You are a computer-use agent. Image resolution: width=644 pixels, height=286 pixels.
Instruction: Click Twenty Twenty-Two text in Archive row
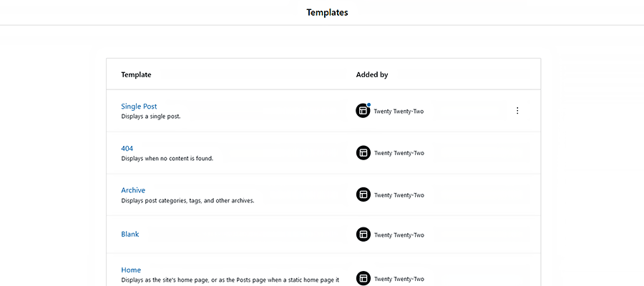(x=399, y=195)
